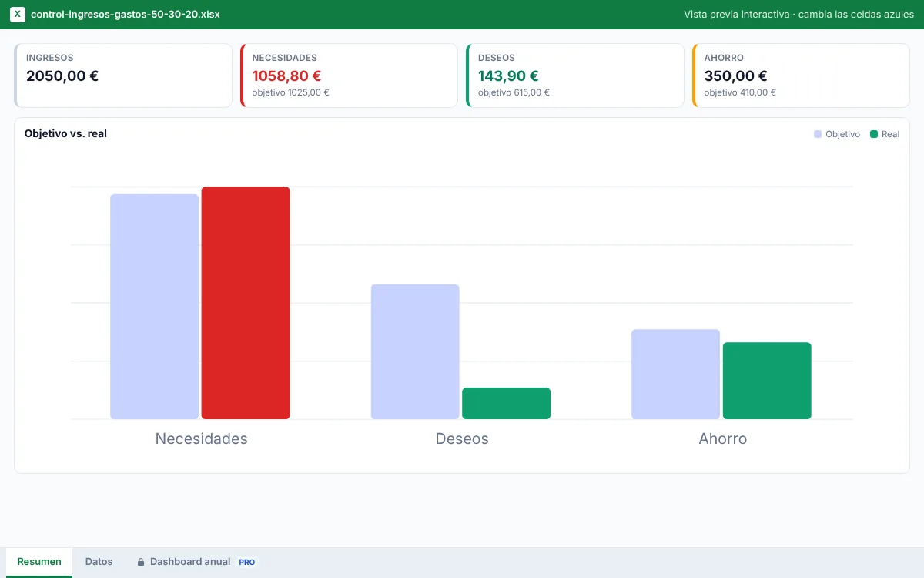This screenshot has height=578, width=924.
Task: Select the 2050,00 € ingresos value
Action: click(62, 76)
